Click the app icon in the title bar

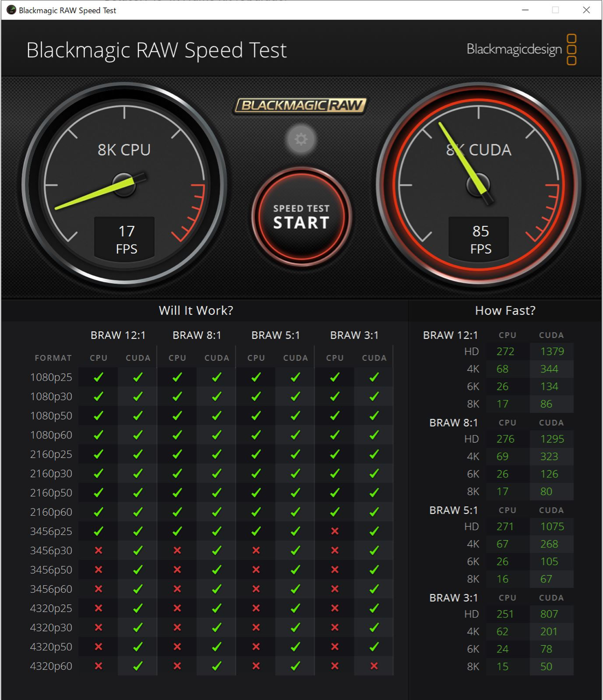pos(11,10)
